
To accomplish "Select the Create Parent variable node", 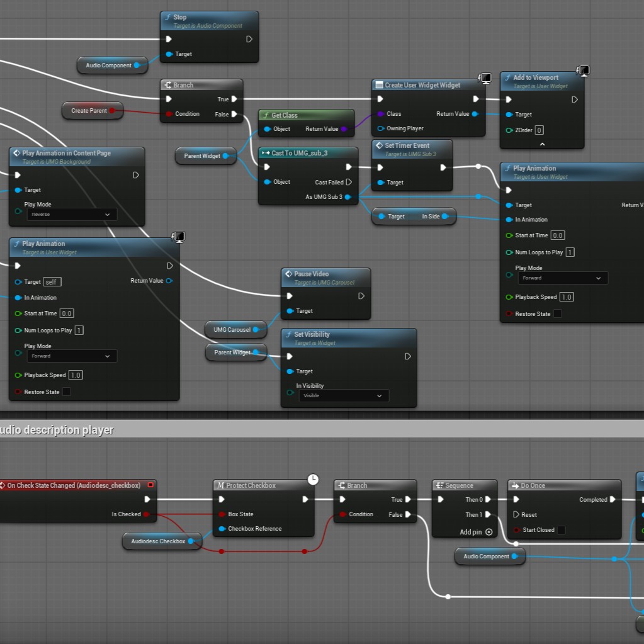I will pos(93,111).
